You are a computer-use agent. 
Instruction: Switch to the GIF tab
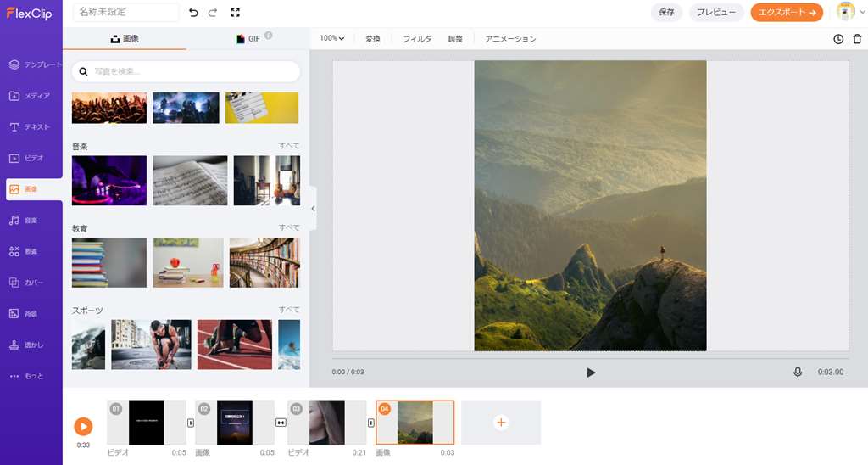[x=248, y=39]
